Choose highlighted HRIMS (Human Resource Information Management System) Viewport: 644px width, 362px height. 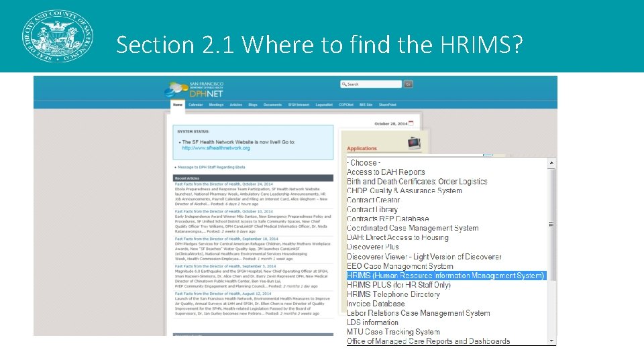(x=447, y=276)
